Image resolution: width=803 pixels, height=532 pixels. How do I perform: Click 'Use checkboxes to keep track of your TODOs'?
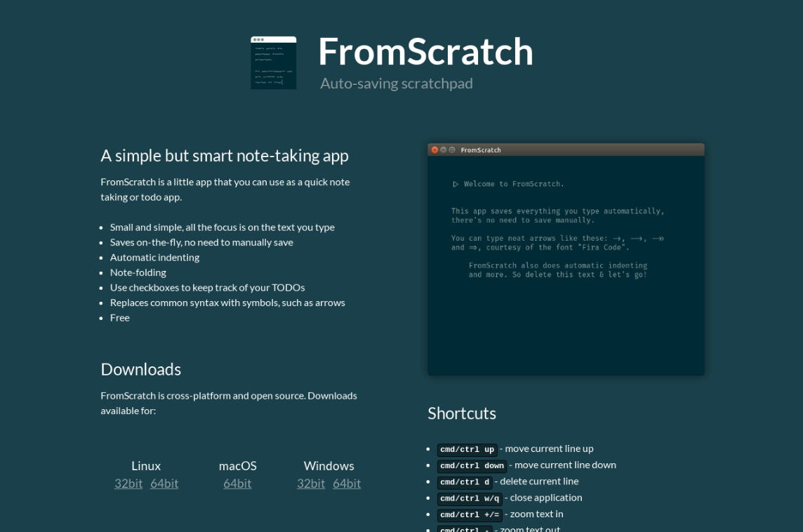click(x=207, y=288)
